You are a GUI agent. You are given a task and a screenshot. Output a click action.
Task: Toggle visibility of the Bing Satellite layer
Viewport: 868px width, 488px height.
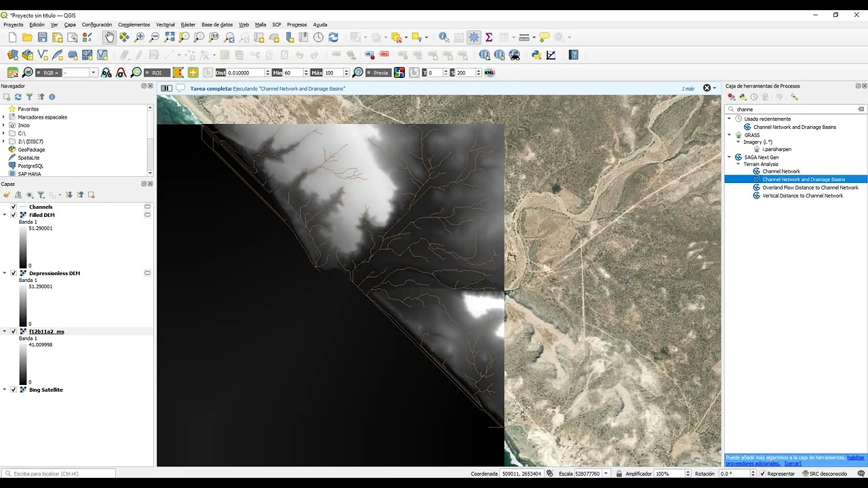click(x=14, y=390)
